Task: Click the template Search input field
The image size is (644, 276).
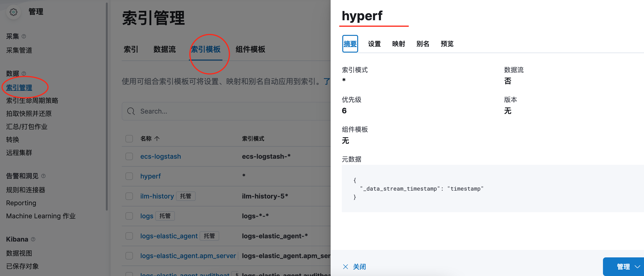Action: point(225,111)
